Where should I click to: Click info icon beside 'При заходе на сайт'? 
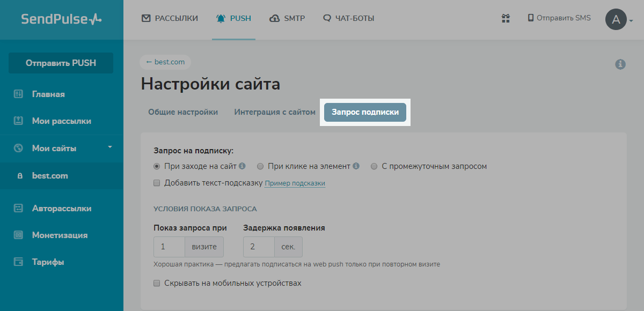(x=242, y=166)
